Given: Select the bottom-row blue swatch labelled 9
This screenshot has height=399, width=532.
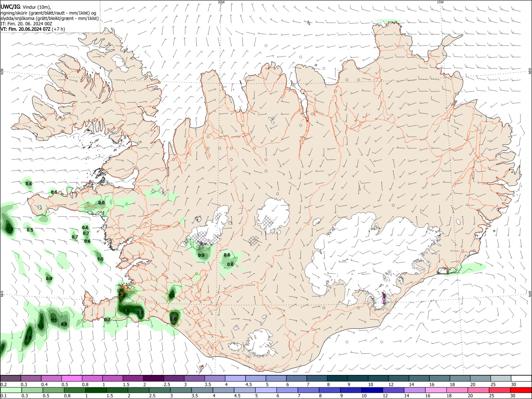Looking at the screenshot, I should [351, 390].
